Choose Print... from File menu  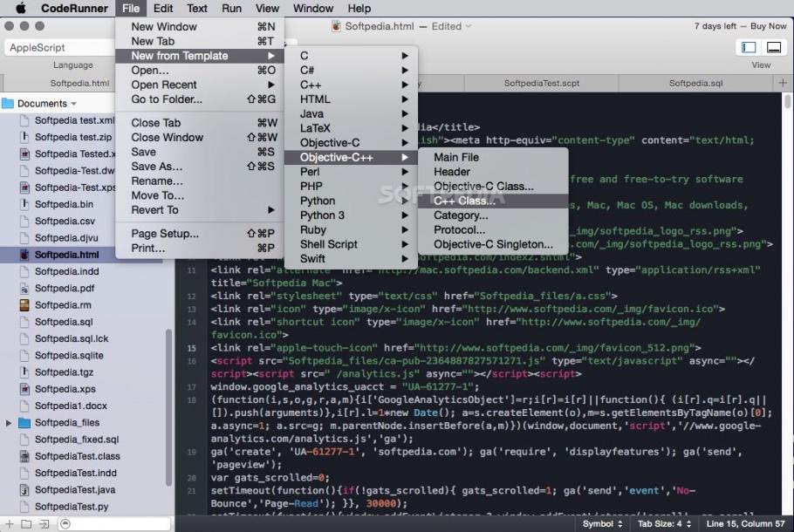tap(200, 248)
